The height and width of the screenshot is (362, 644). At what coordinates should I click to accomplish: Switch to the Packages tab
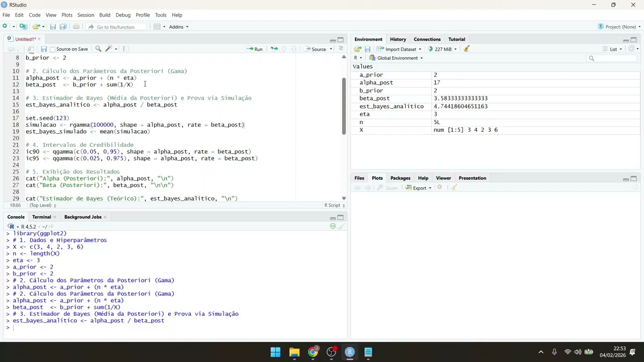pyautogui.click(x=400, y=178)
